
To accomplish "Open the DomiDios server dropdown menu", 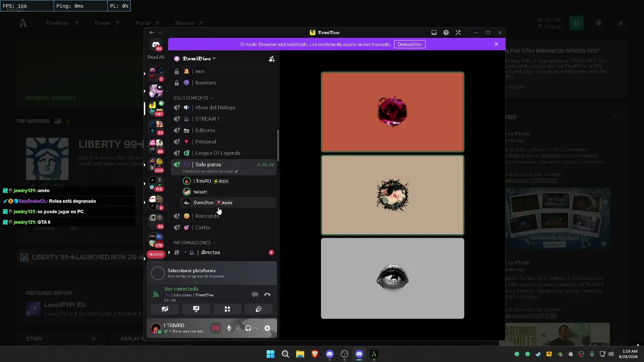I will (x=199, y=59).
